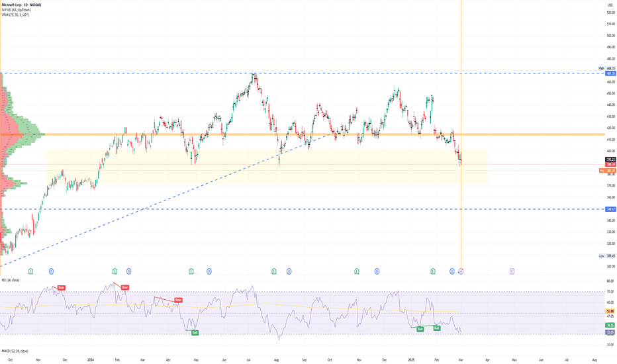Open the earnings marker for late July 2024
Viewport: 617px width, 364px height.
pos(274,271)
